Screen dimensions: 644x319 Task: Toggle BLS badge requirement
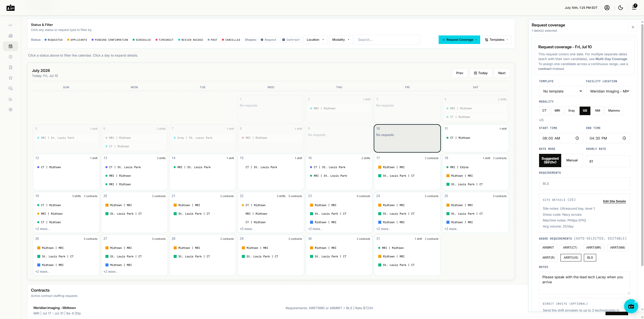pyautogui.click(x=590, y=258)
